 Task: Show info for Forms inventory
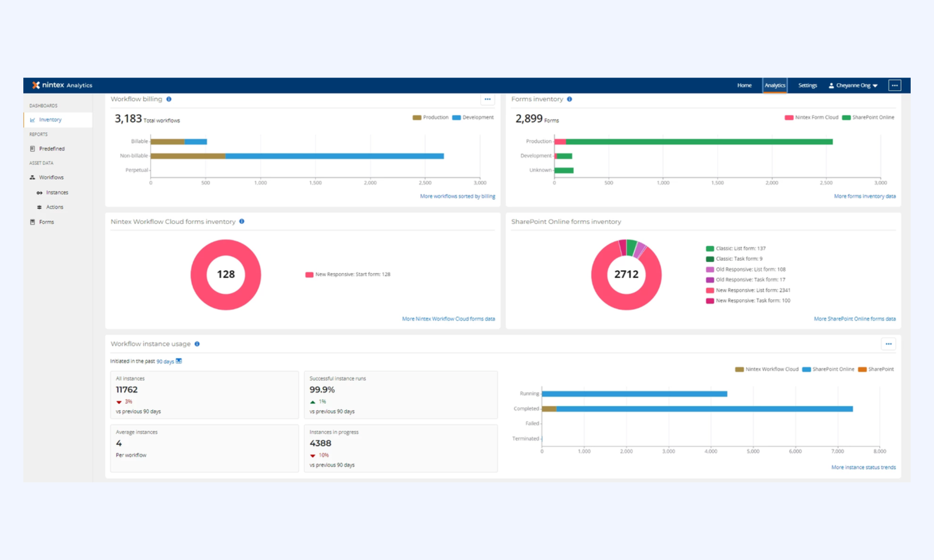pos(570,99)
